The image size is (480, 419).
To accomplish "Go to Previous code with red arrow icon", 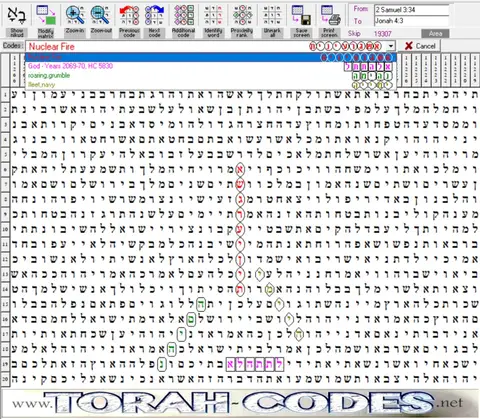I will coord(129,15).
